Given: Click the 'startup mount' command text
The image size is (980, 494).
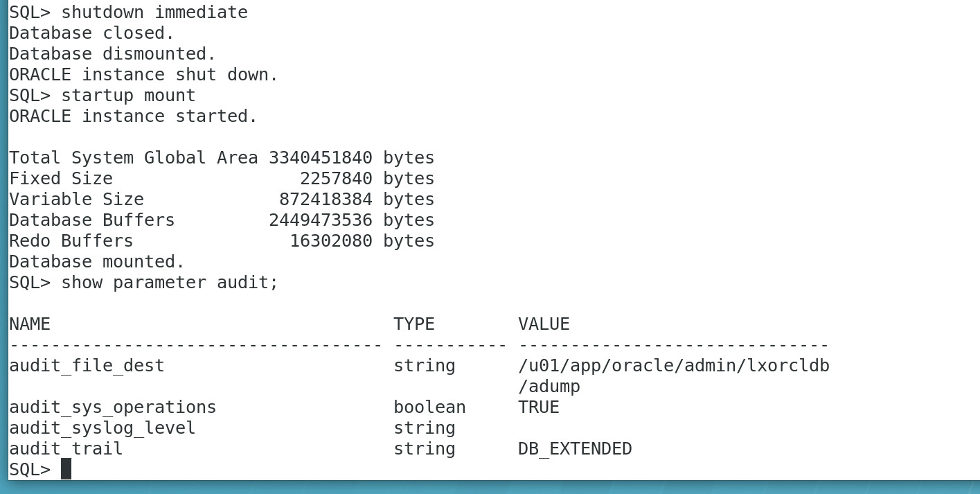Looking at the screenshot, I should [128, 96].
